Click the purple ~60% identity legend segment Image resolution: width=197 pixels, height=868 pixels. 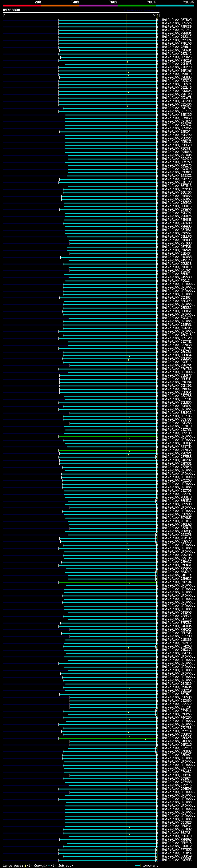point(99,6)
